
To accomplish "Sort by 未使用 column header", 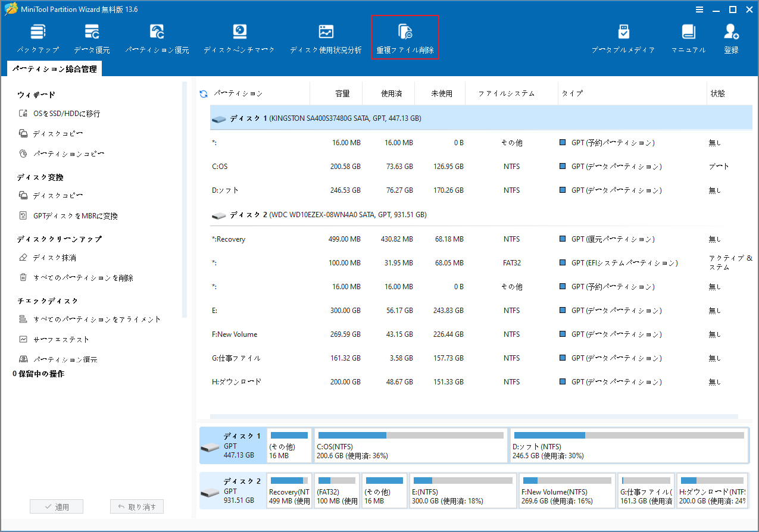I will (x=442, y=94).
